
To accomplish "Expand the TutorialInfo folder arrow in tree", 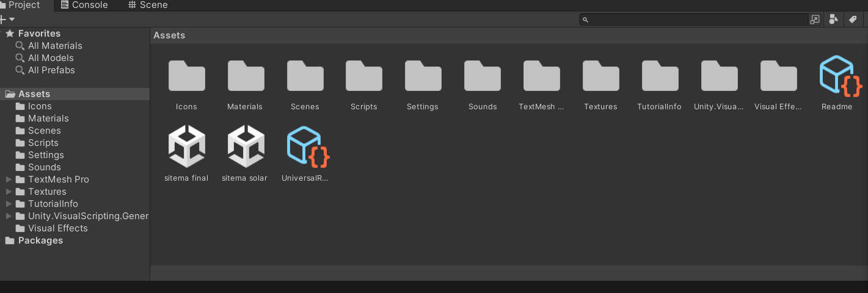I will [x=9, y=204].
